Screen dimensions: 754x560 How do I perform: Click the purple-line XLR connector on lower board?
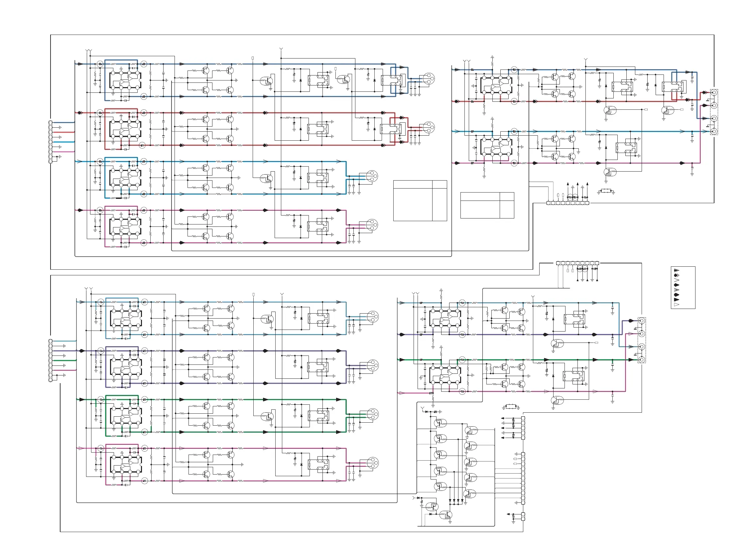click(x=372, y=365)
